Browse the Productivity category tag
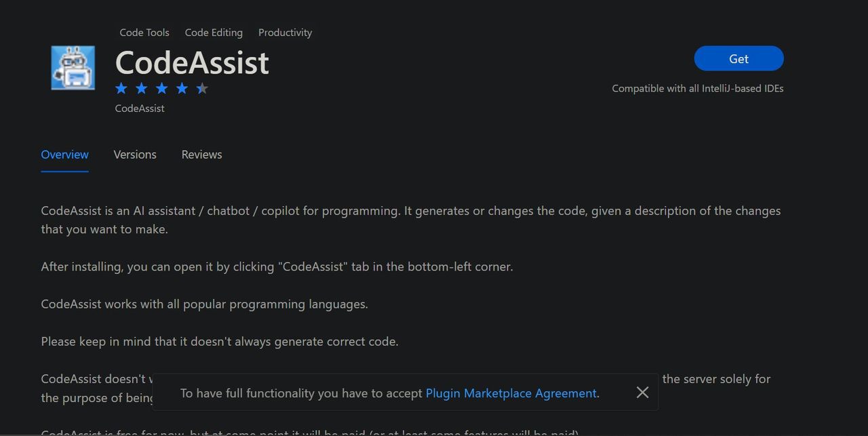Image resolution: width=868 pixels, height=436 pixels. 285,32
